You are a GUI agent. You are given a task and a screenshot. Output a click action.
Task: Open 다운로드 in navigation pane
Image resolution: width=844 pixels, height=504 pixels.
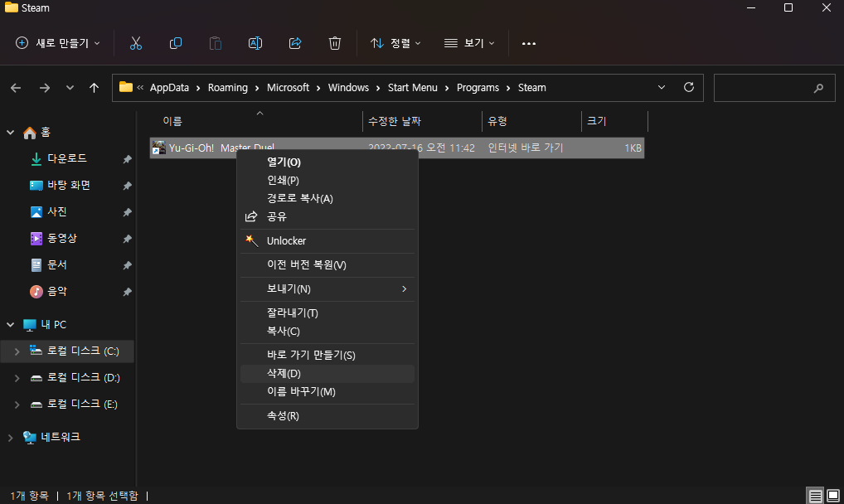click(x=67, y=159)
